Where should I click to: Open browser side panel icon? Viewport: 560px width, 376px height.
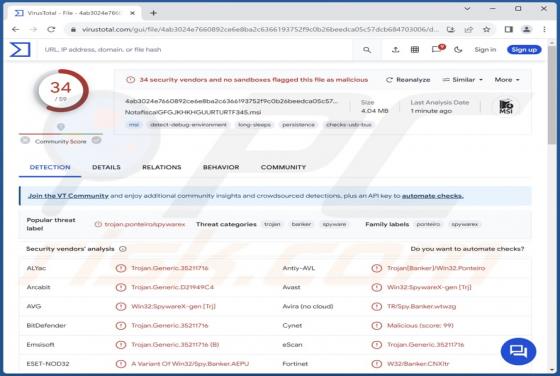pyautogui.click(x=509, y=29)
